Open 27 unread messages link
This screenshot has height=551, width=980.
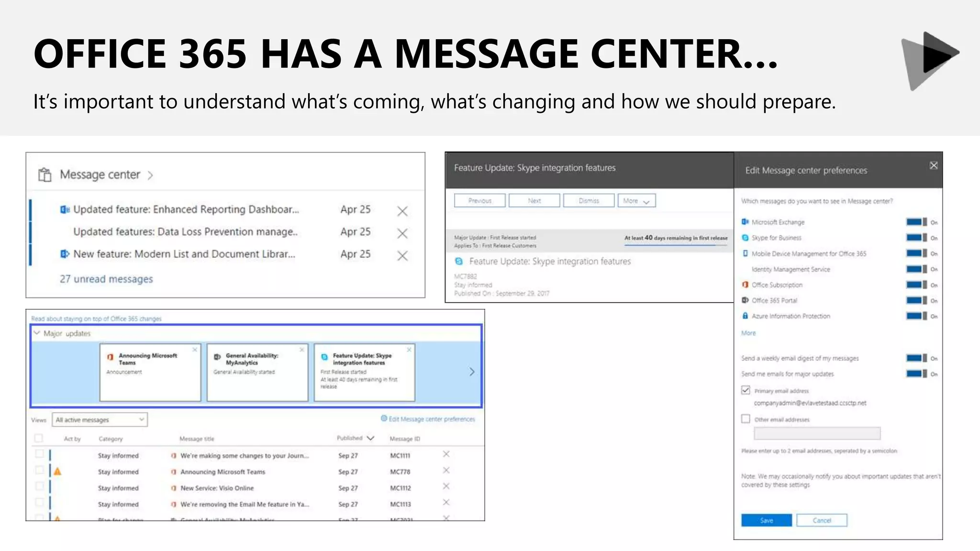point(106,279)
